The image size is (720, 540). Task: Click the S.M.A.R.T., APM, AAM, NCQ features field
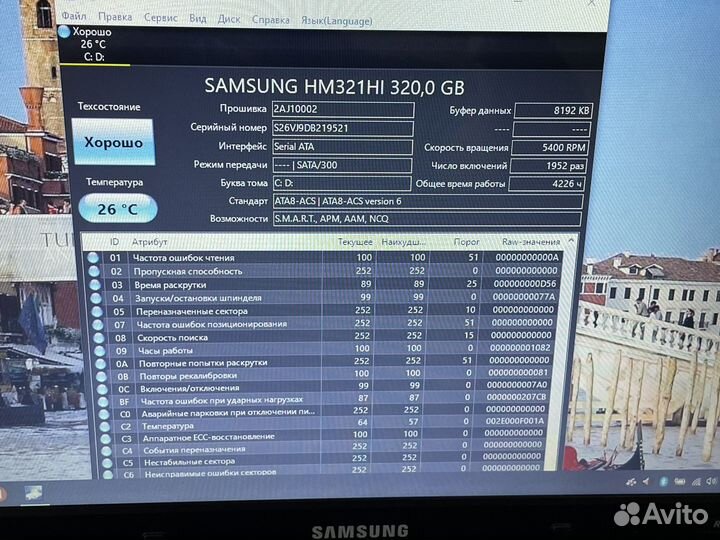coord(427,219)
